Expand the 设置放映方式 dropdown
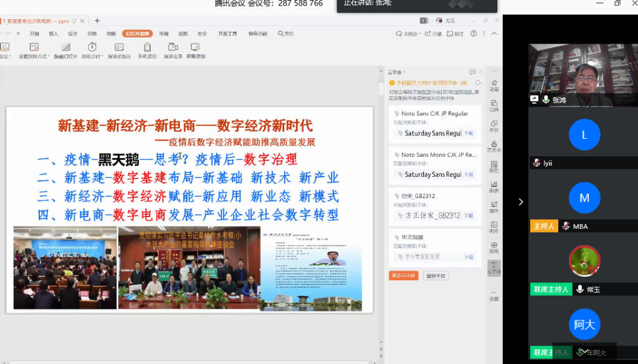The image size is (638, 364). 48,57
